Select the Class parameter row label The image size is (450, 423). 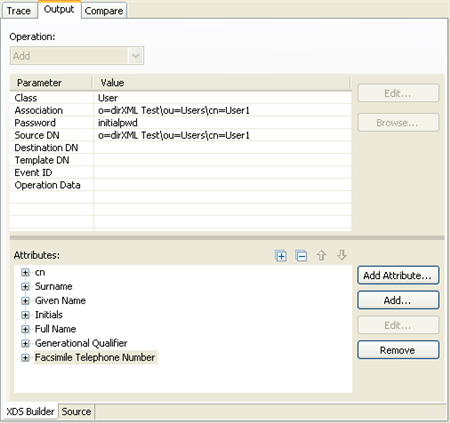pos(26,98)
